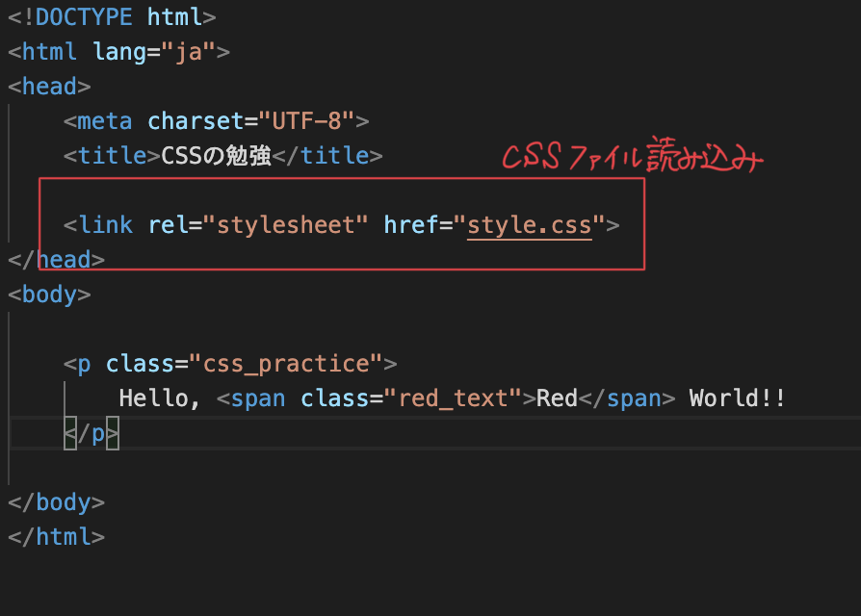Click the closing title tag

[x=327, y=156]
